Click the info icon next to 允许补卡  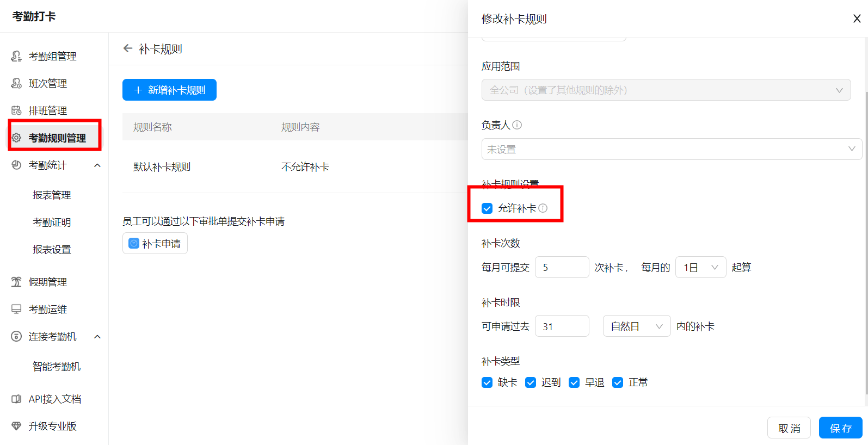click(x=543, y=208)
